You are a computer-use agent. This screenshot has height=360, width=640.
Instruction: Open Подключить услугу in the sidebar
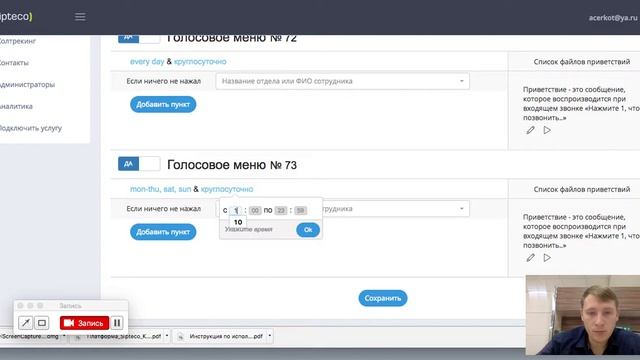tap(31, 128)
